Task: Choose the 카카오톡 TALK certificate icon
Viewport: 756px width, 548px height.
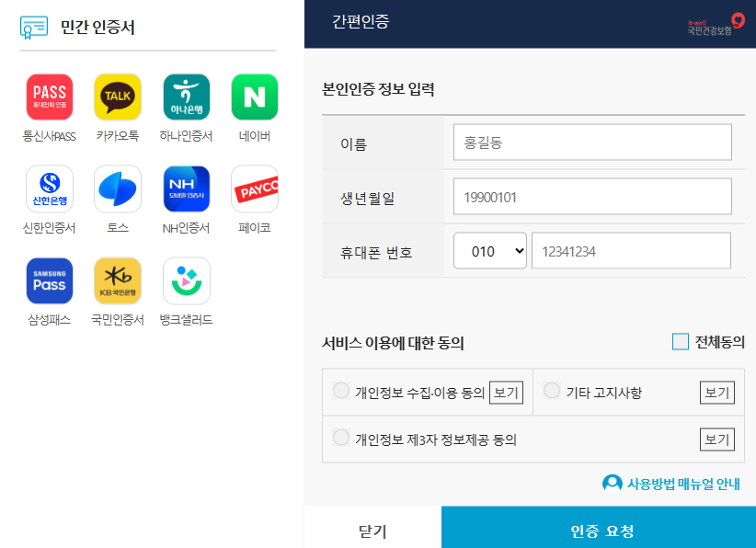Action: [118, 97]
